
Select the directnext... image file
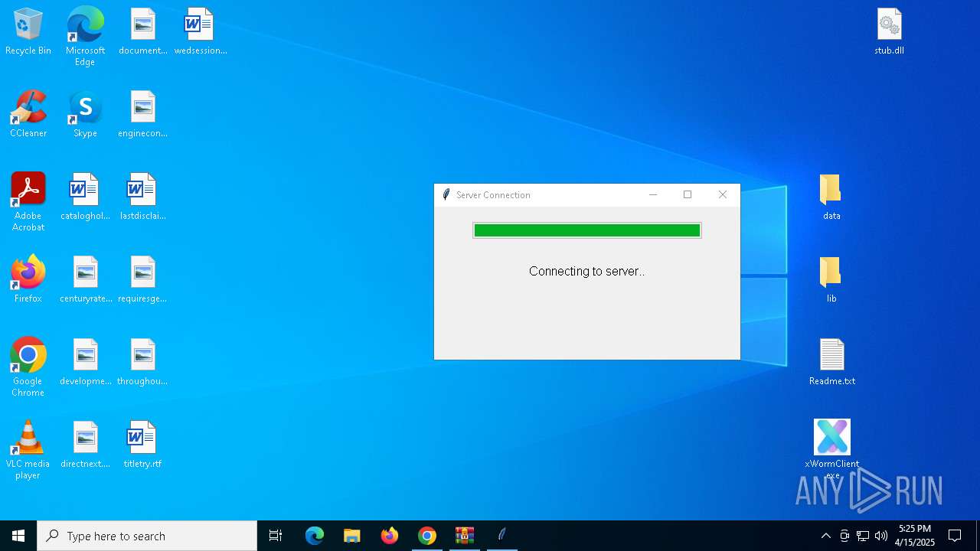click(x=85, y=445)
